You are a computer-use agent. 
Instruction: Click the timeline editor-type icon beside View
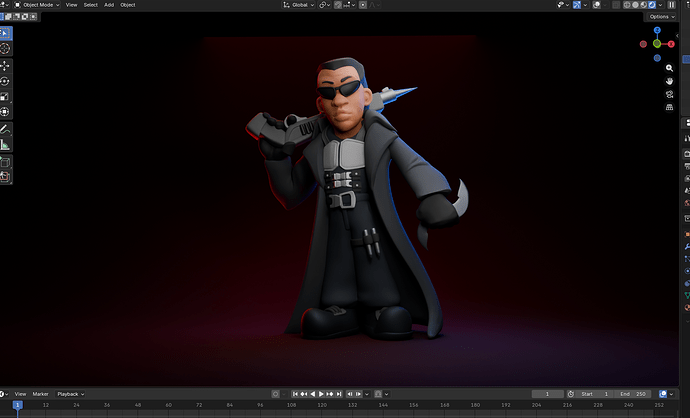[x=4, y=394]
